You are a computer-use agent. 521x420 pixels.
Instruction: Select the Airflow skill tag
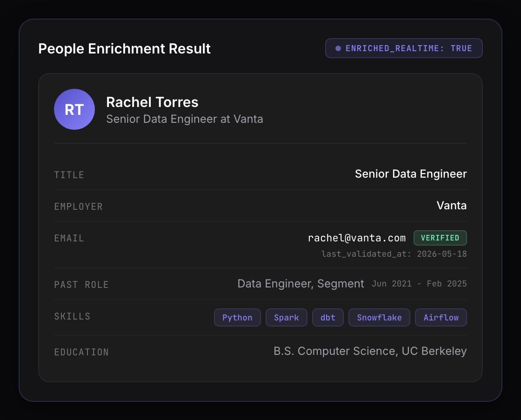click(441, 318)
